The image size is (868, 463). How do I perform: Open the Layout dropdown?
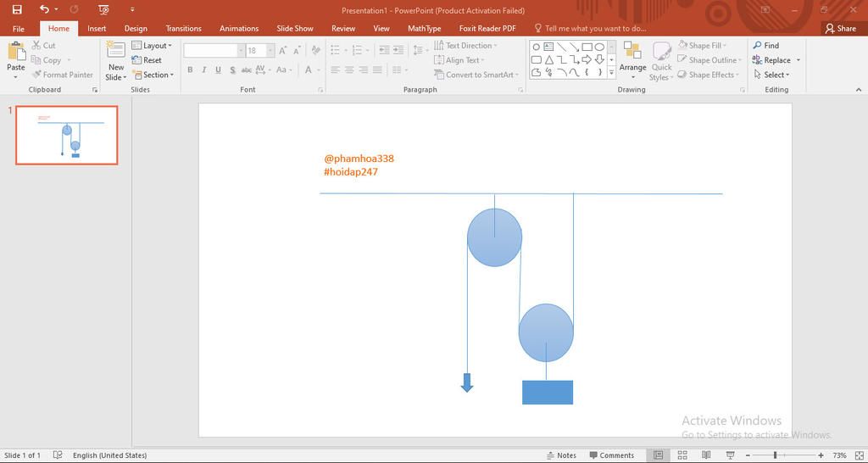[152, 46]
